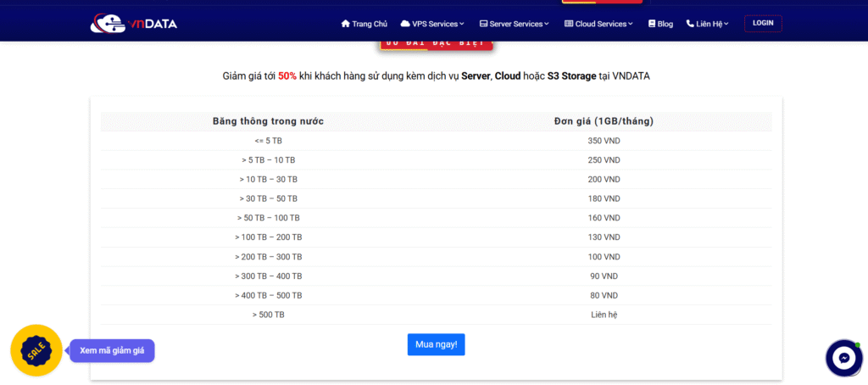This screenshot has height=385, width=868.
Task: Click the house icon beside Trang Chủ
Action: [x=345, y=24]
